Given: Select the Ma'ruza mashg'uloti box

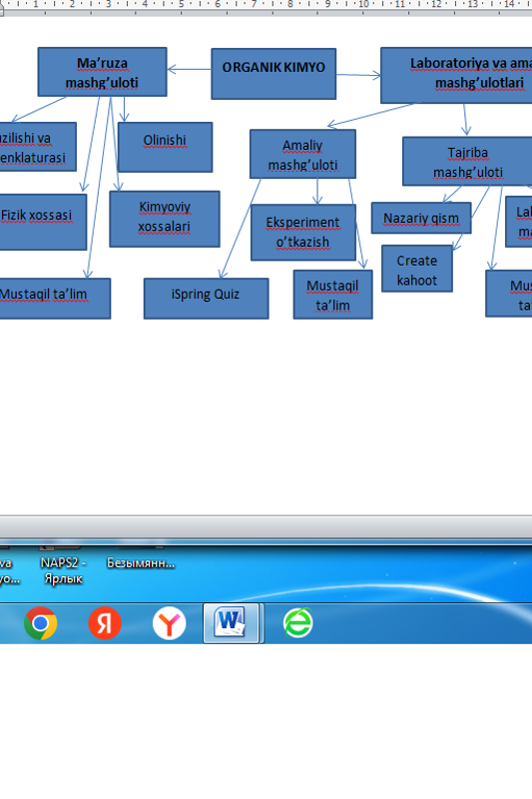Looking at the screenshot, I should click(x=102, y=72).
